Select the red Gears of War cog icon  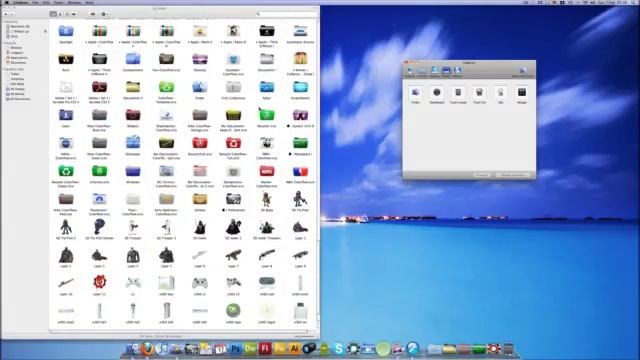point(99,282)
